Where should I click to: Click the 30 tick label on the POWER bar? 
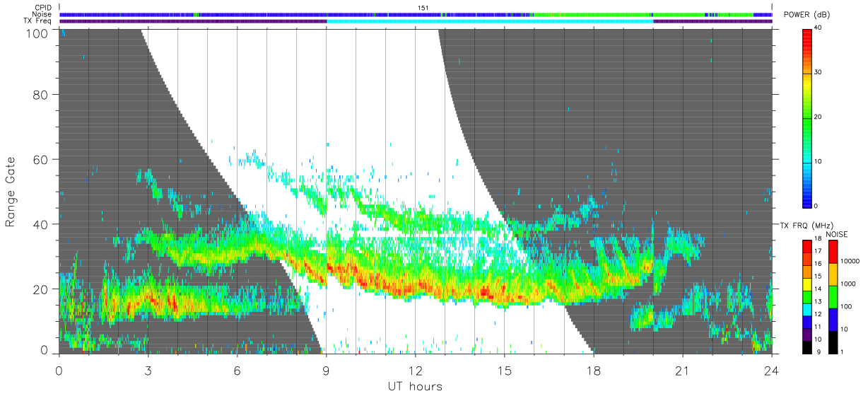click(819, 73)
